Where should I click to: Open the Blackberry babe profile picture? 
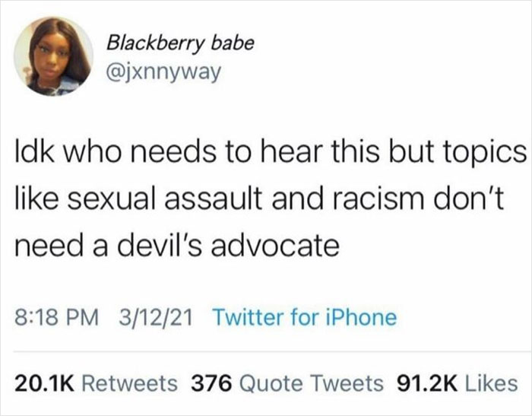[53, 56]
